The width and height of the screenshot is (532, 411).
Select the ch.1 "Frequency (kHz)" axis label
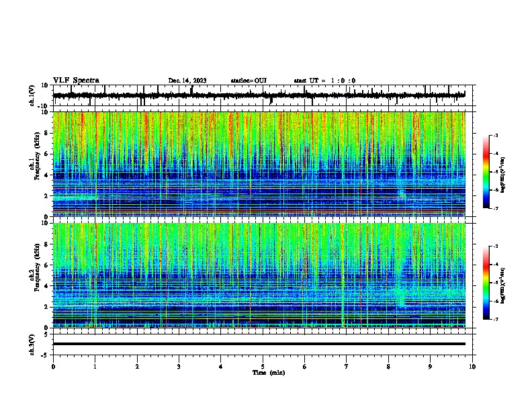tap(38, 156)
